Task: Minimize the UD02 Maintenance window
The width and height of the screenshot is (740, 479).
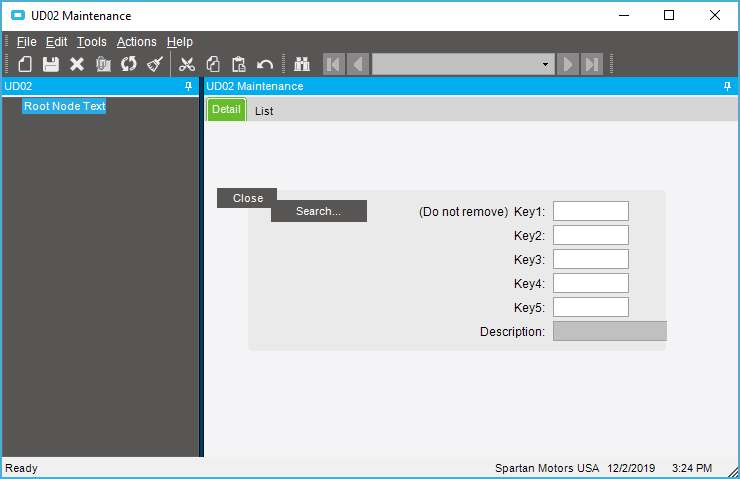Action: [624, 16]
